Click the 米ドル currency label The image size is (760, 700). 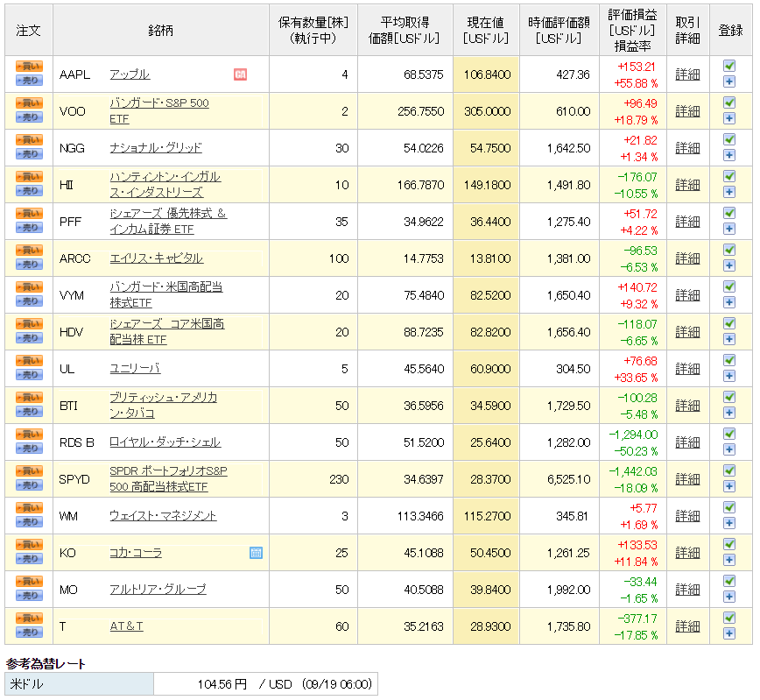pyautogui.click(x=26, y=684)
